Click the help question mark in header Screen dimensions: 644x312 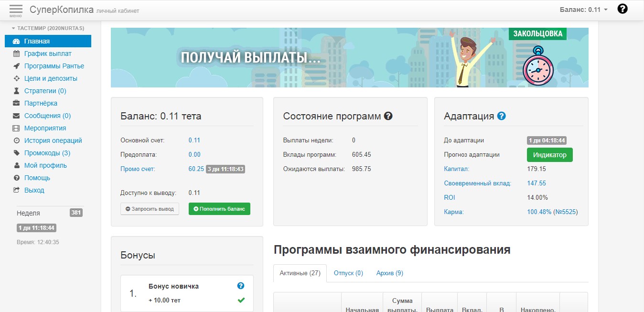coord(623,9)
